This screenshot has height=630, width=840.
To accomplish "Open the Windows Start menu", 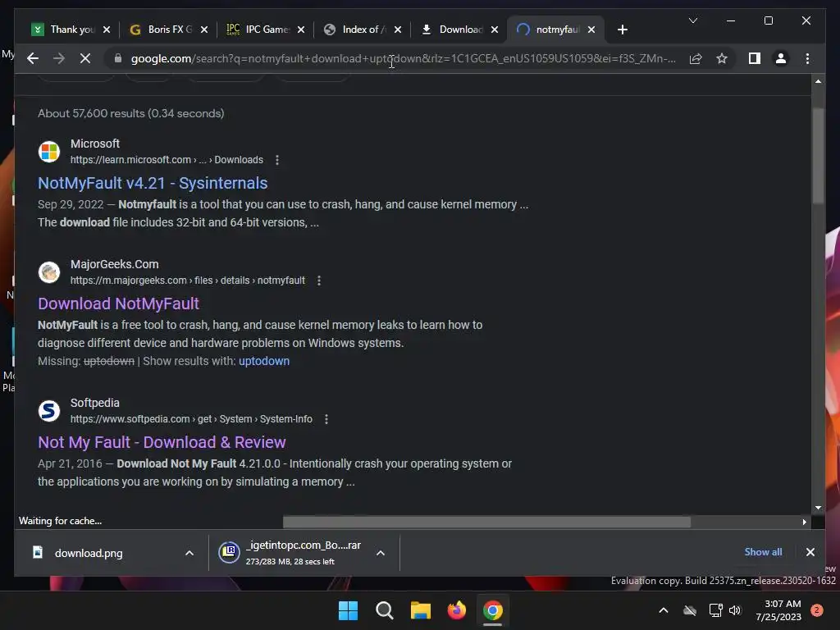I will click(348, 610).
